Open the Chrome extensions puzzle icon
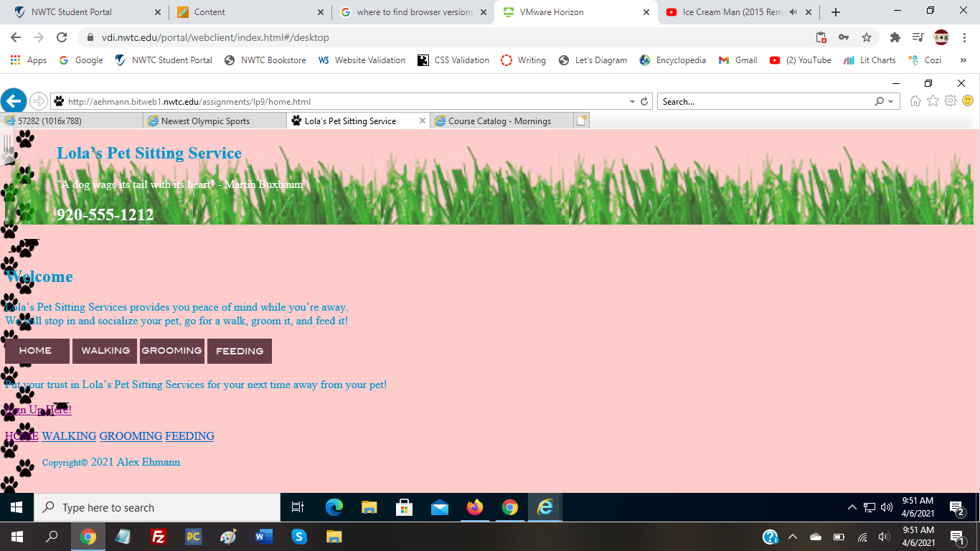This screenshot has height=551, width=980. tap(895, 37)
